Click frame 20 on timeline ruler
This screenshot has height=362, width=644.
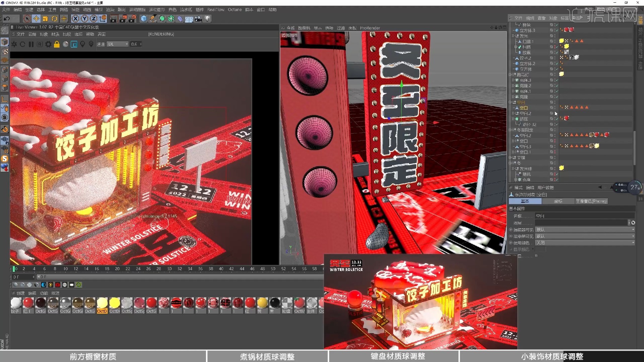tap(117, 269)
